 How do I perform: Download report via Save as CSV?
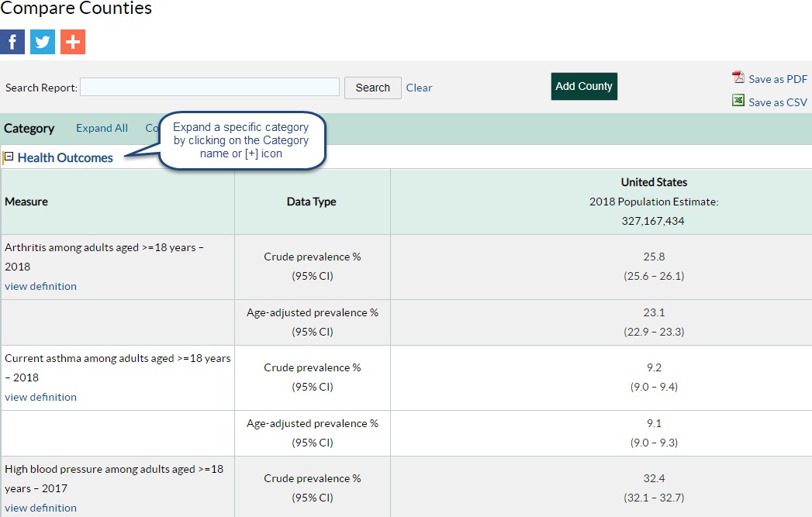[777, 102]
